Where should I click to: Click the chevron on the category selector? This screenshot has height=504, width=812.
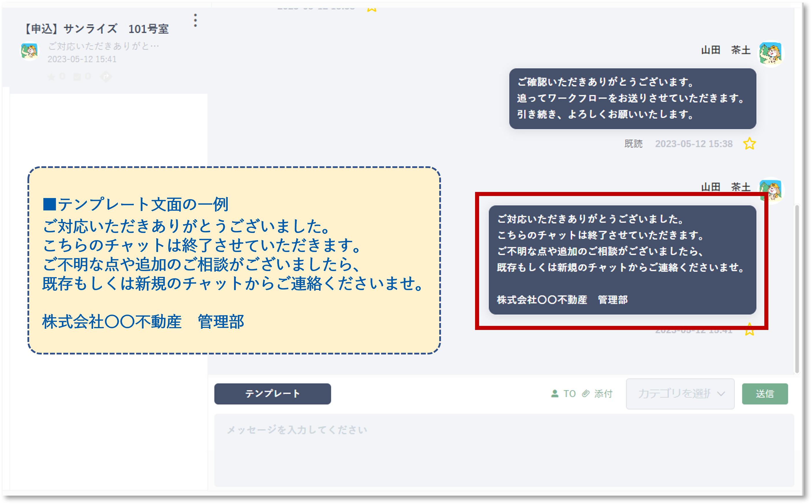[721, 394]
